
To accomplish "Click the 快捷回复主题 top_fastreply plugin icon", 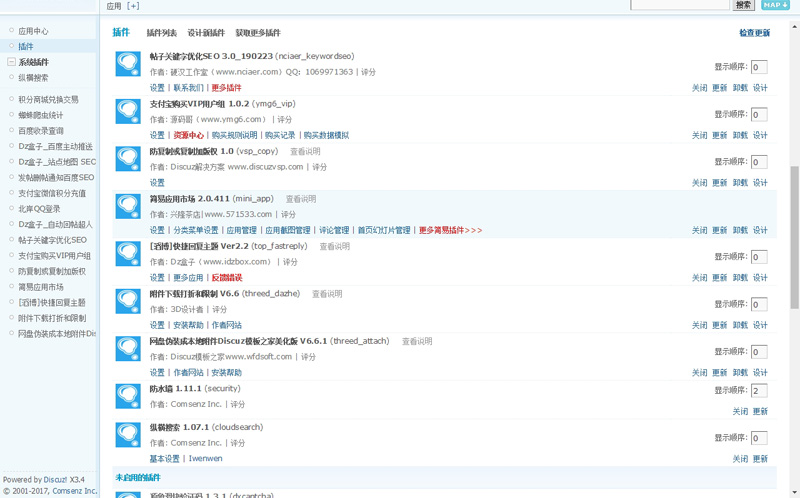I will pyautogui.click(x=128, y=254).
